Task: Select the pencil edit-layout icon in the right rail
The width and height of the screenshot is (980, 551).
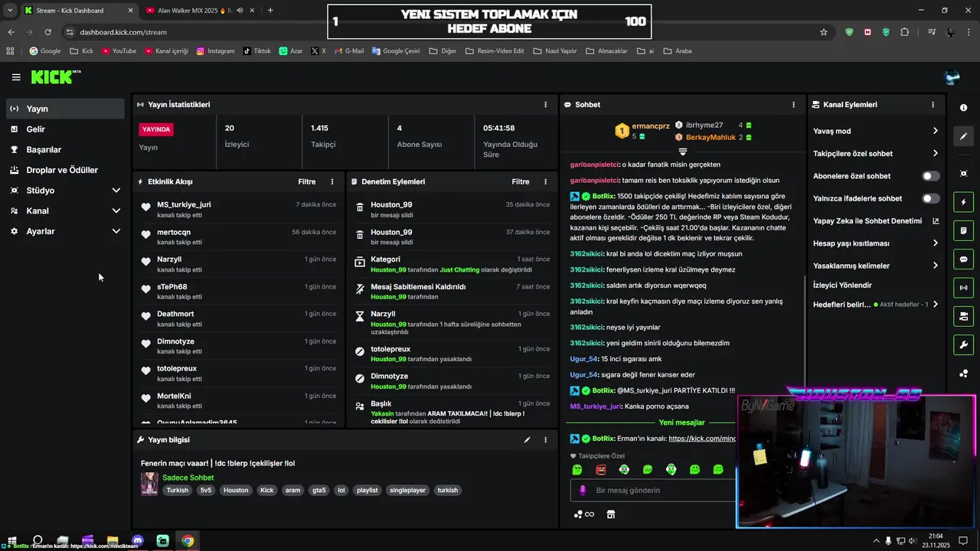Action: [x=964, y=136]
